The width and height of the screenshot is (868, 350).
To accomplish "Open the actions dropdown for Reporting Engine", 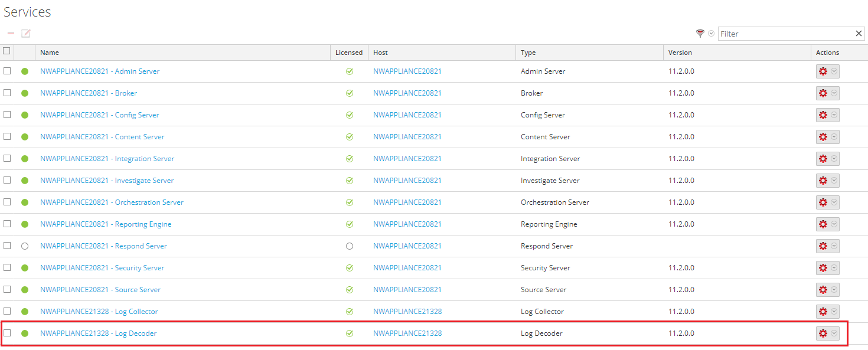I will coord(833,224).
